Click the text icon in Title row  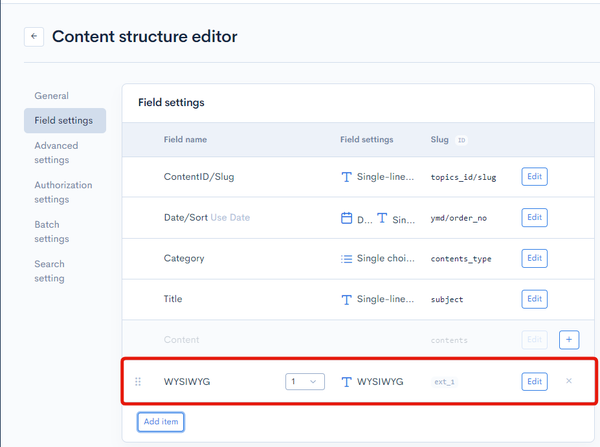(x=346, y=300)
